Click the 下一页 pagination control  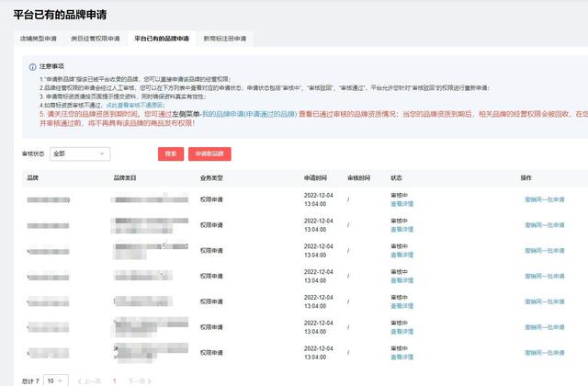click(x=140, y=381)
